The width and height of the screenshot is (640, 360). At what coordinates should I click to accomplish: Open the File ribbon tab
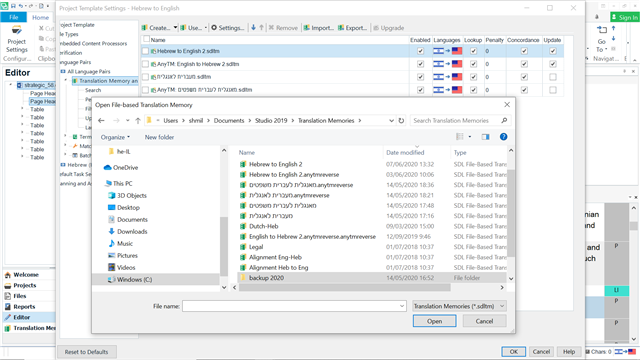[x=13, y=17]
